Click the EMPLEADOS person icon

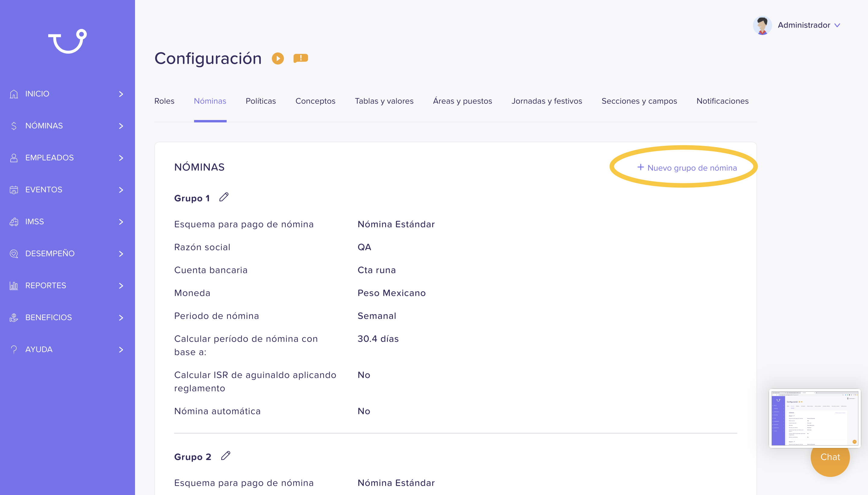tap(14, 158)
